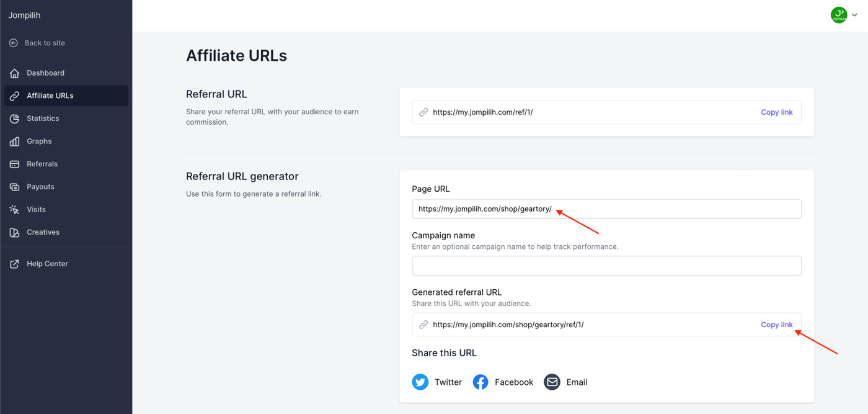This screenshot has height=414, width=868.
Task: Focus the Campaign name text field
Action: [x=606, y=266]
